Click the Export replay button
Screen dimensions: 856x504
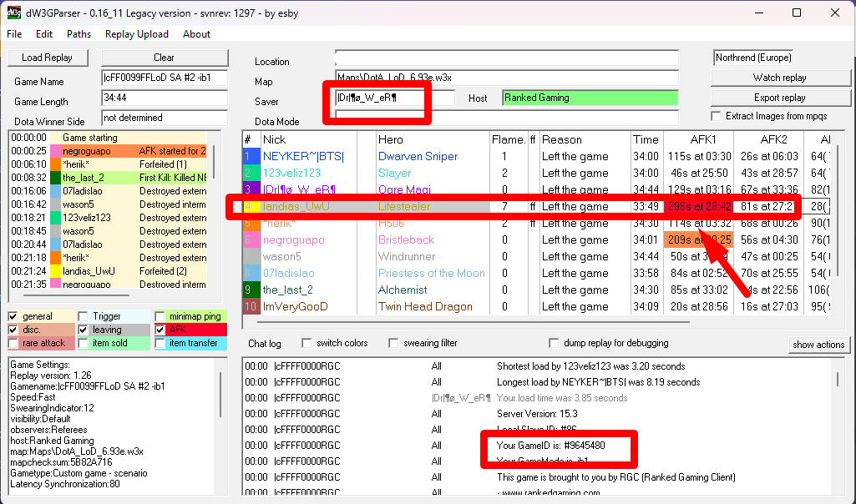click(x=779, y=98)
